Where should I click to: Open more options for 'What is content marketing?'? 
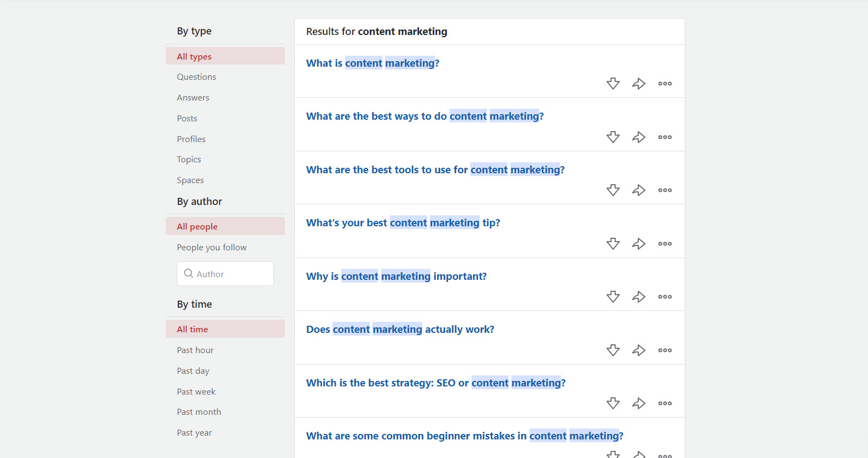[665, 84]
